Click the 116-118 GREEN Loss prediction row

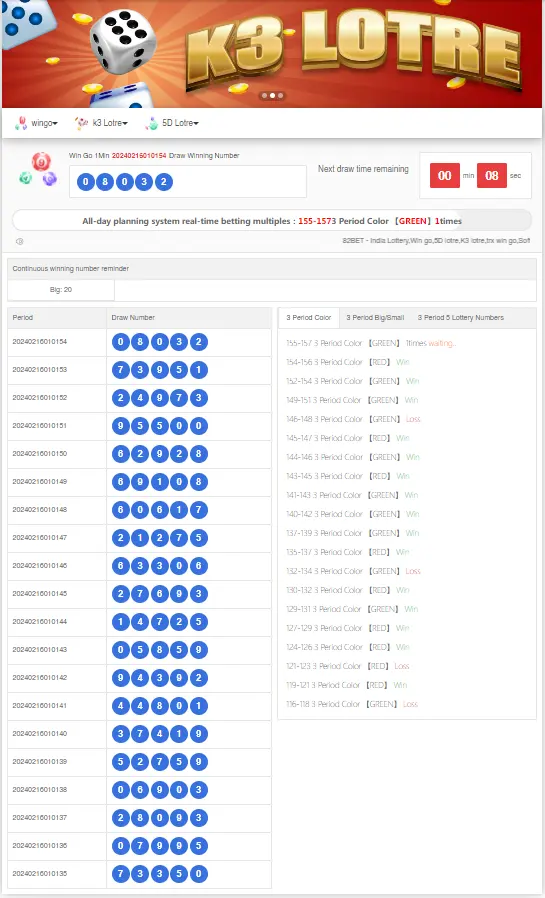pos(352,704)
